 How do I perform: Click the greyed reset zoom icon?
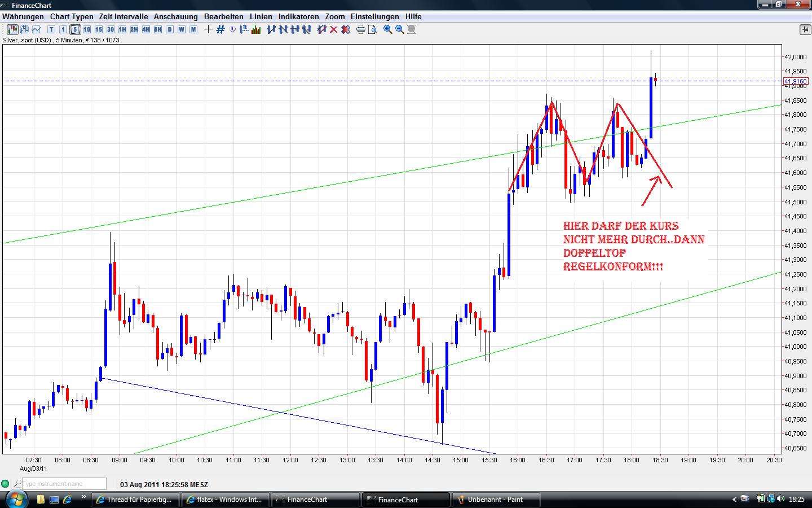click(412, 29)
